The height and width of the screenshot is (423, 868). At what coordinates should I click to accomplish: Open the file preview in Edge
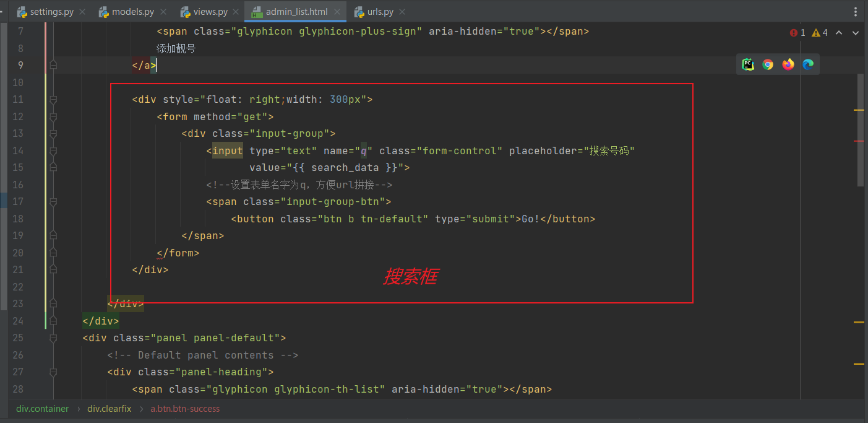808,64
